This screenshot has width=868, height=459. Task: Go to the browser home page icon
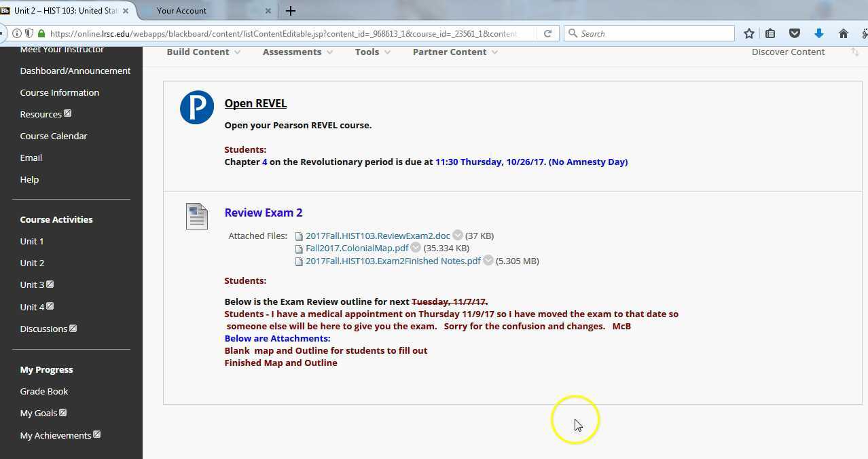[x=843, y=33]
